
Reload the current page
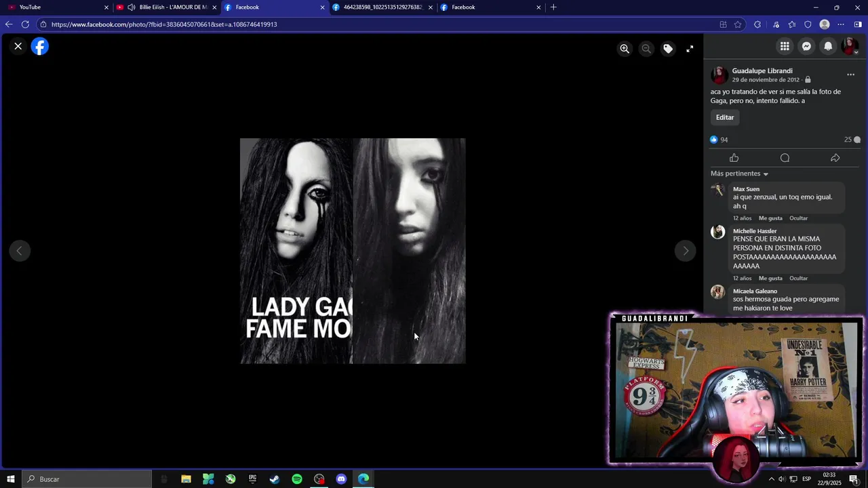(x=25, y=24)
